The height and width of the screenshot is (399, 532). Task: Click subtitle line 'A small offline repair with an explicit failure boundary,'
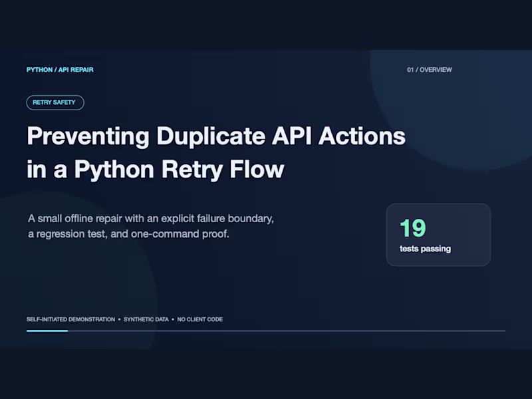151,219
